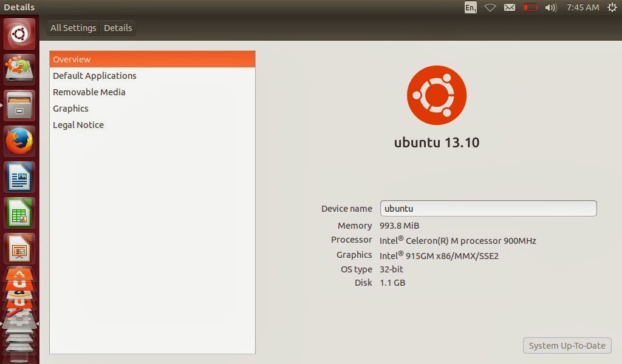
Task: Open the network wireless menu
Action: tap(490, 7)
